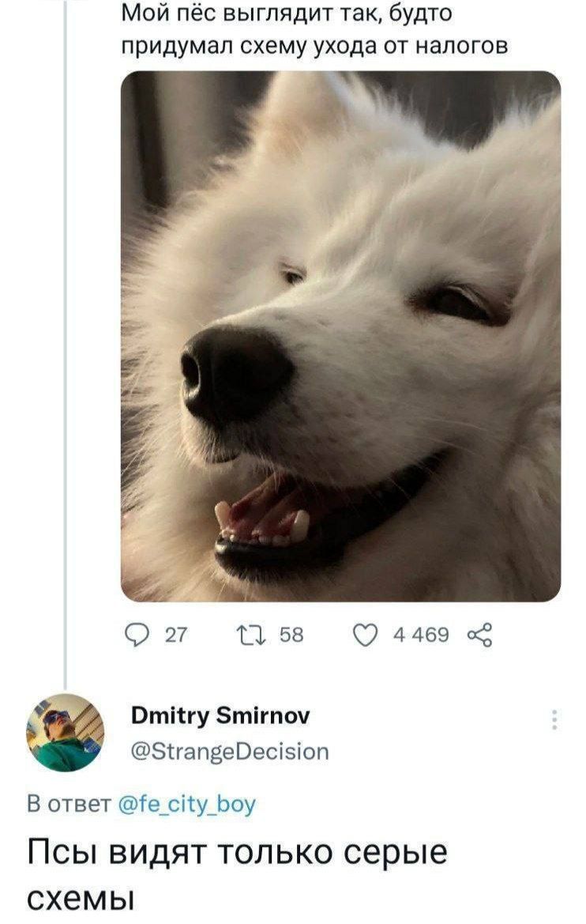Image resolution: width=586 pixels, height=924 pixels.
Task: Click the Dmitry Smirnov display name
Action: click(220, 716)
